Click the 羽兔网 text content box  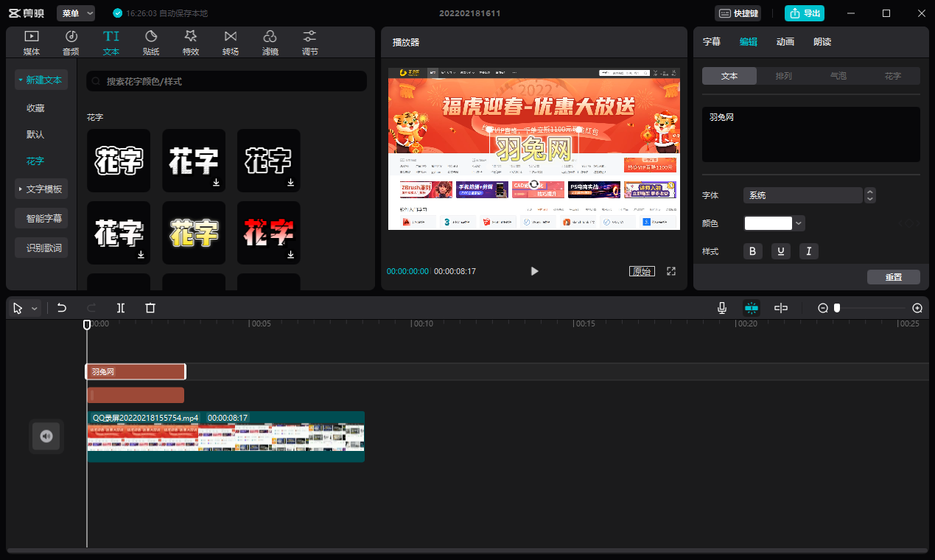tap(811, 134)
